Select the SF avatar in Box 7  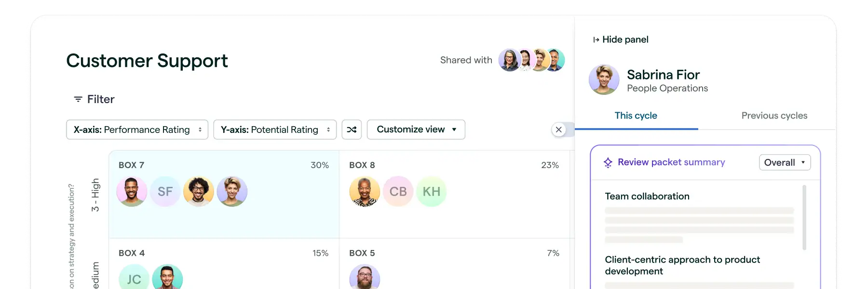[165, 191]
